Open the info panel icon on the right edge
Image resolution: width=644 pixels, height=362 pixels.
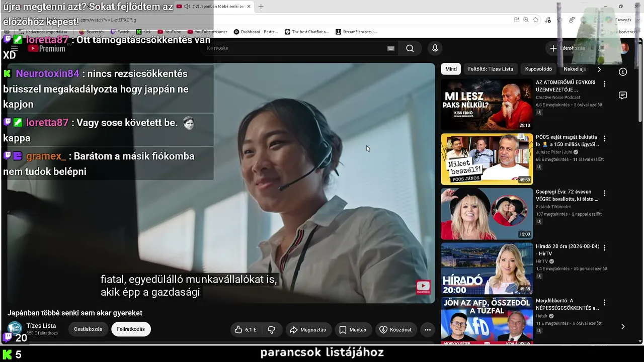point(623,72)
